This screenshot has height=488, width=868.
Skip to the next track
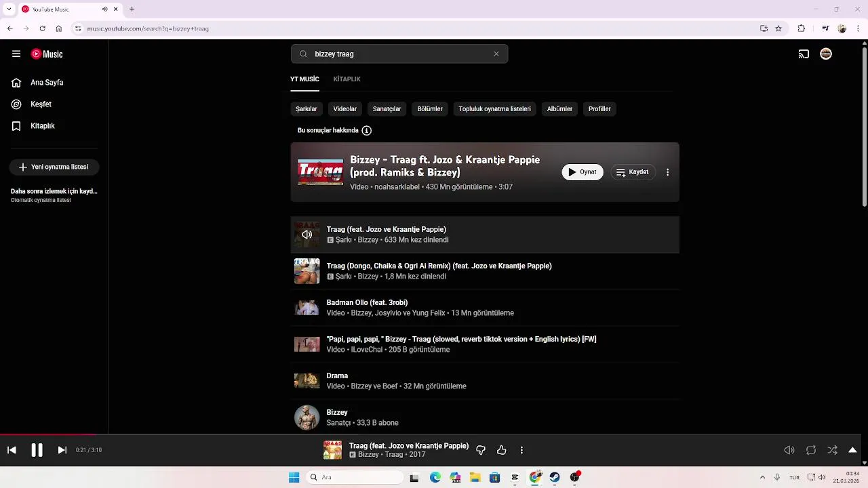pyautogui.click(x=62, y=450)
